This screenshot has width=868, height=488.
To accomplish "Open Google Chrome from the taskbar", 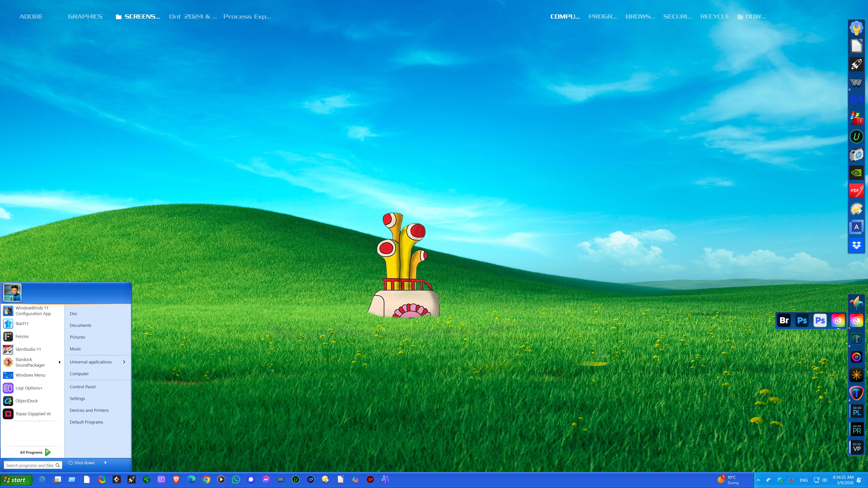I will click(206, 479).
